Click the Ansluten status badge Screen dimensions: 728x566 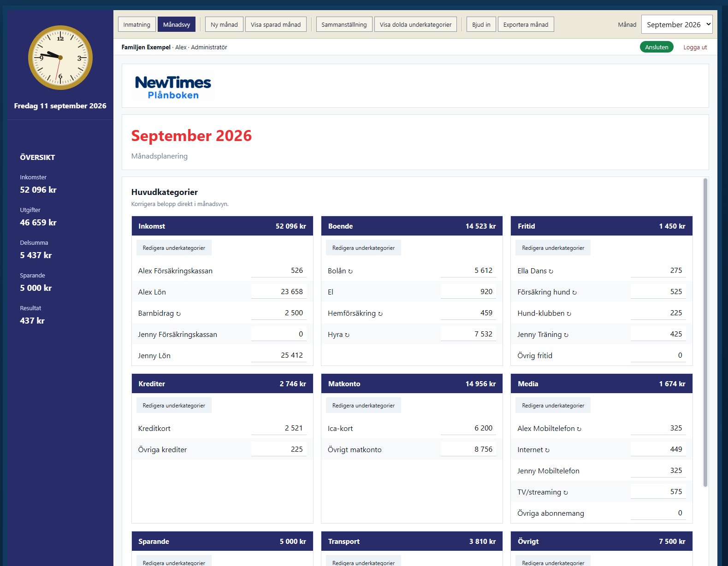(x=657, y=47)
